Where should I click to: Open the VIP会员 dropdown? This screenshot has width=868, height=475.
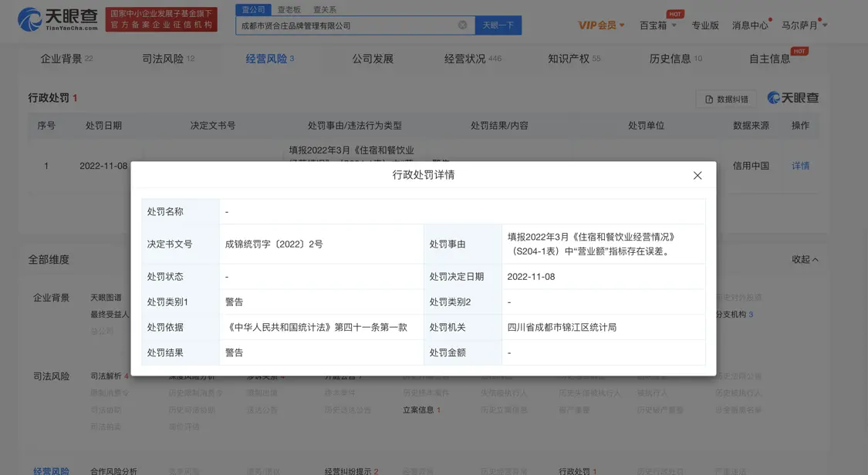pyautogui.click(x=601, y=25)
